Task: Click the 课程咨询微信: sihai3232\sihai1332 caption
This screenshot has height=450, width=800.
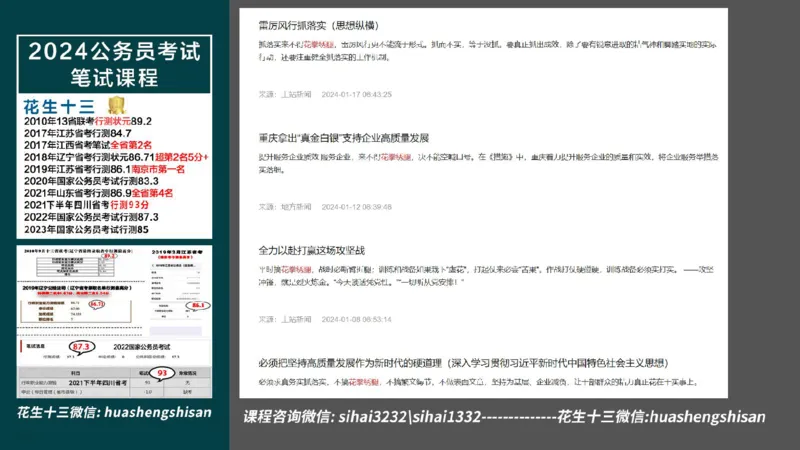Action: pos(362,417)
